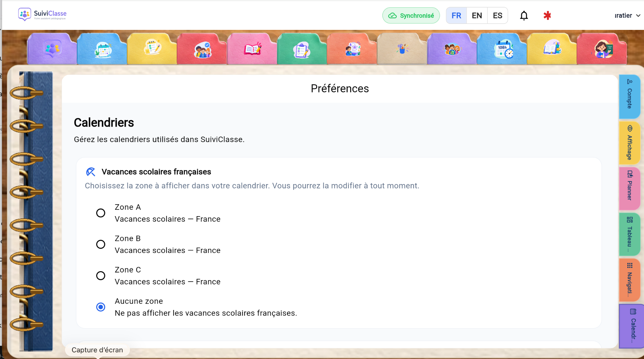
Task: Open the purple people chat-bubble tab
Action: point(52,49)
